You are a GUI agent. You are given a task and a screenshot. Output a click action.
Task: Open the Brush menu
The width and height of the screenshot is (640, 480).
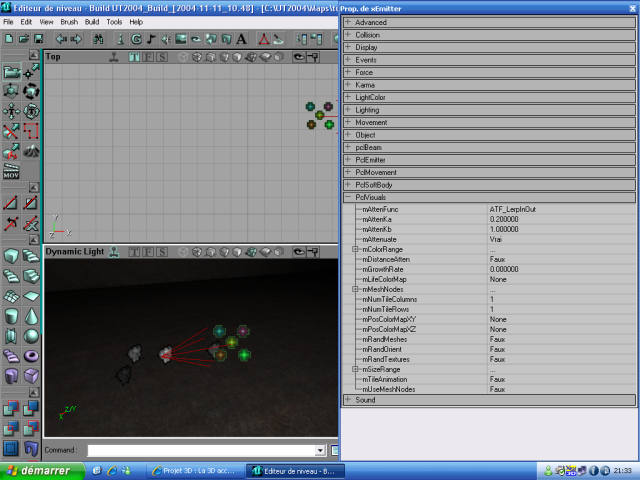pos(68,21)
